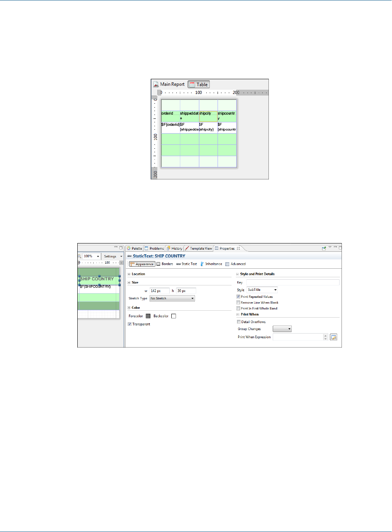Collapse Style and Print Details section

point(238,274)
